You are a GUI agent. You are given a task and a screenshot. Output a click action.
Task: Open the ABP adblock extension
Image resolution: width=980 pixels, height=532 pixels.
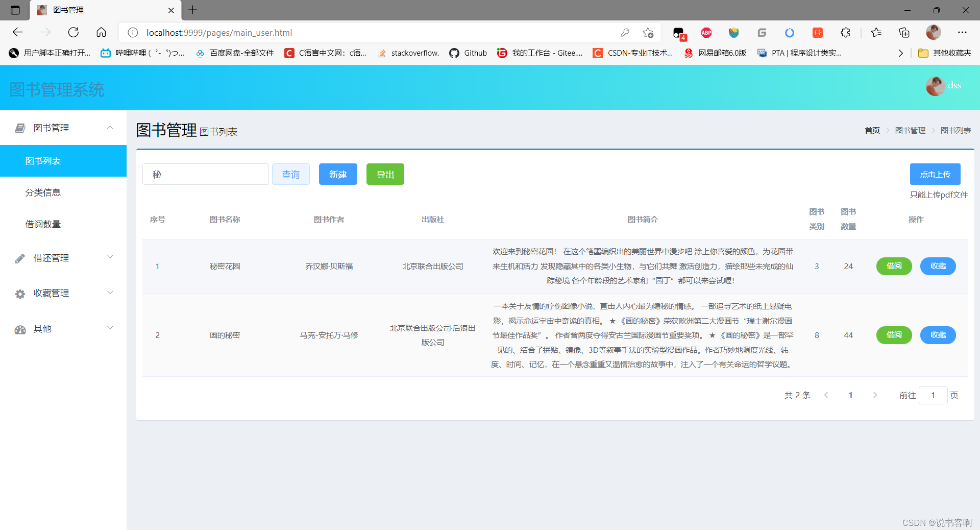pos(706,33)
